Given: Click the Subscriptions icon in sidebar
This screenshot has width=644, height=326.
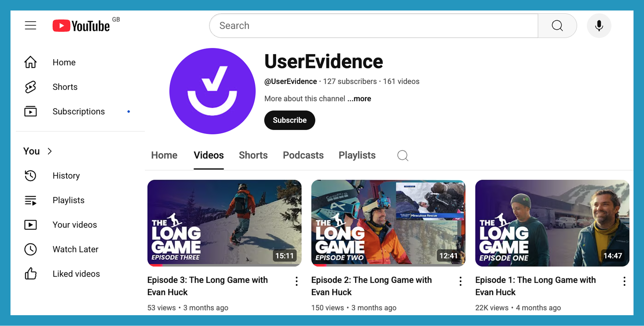Looking at the screenshot, I should coord(30,111).
